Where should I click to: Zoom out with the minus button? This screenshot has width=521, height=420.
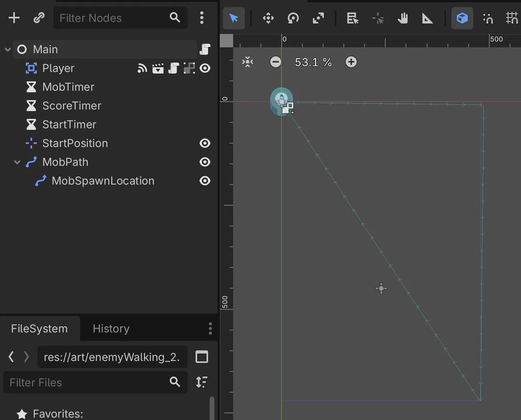[x=276, y=62]
